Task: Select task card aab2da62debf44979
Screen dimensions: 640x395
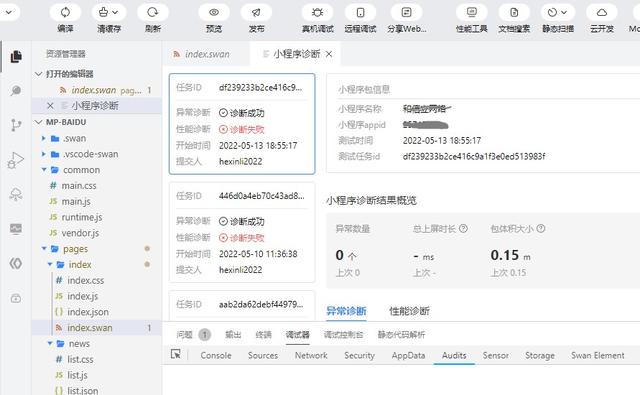Action: click(242, 305)
